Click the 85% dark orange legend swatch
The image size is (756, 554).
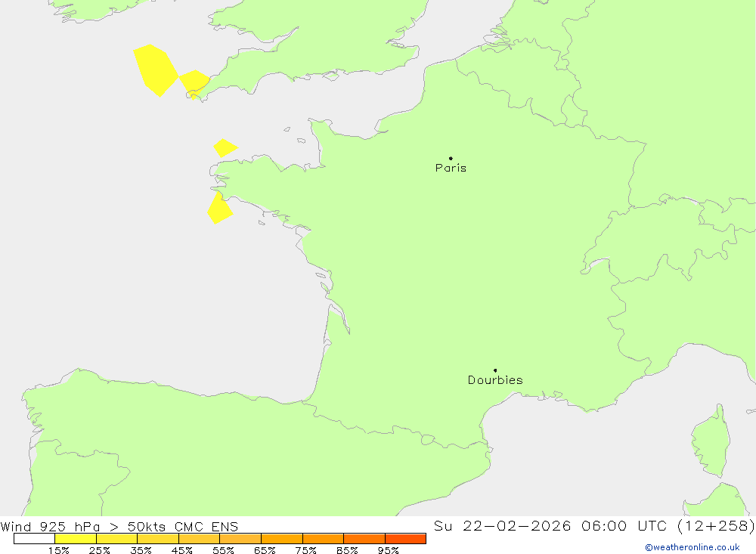[x=364, y=539]
